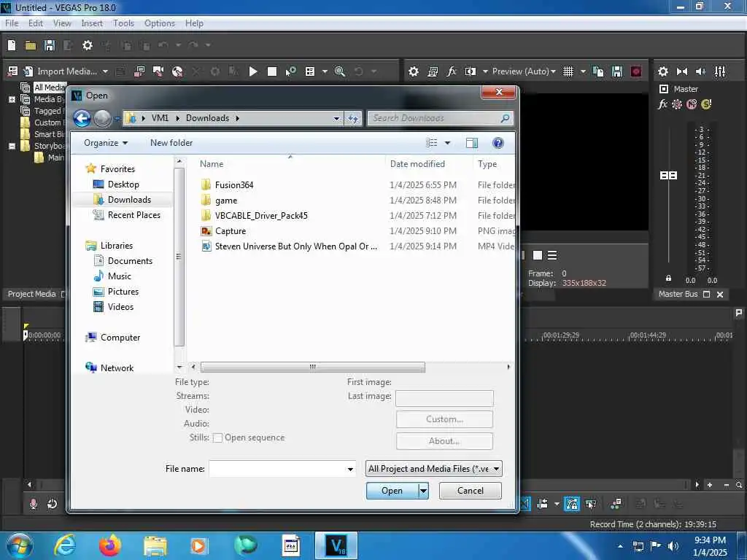Click the Save floppy icon in main toolbar
Viewport: 747px width, 560px height.
point(49,45)
